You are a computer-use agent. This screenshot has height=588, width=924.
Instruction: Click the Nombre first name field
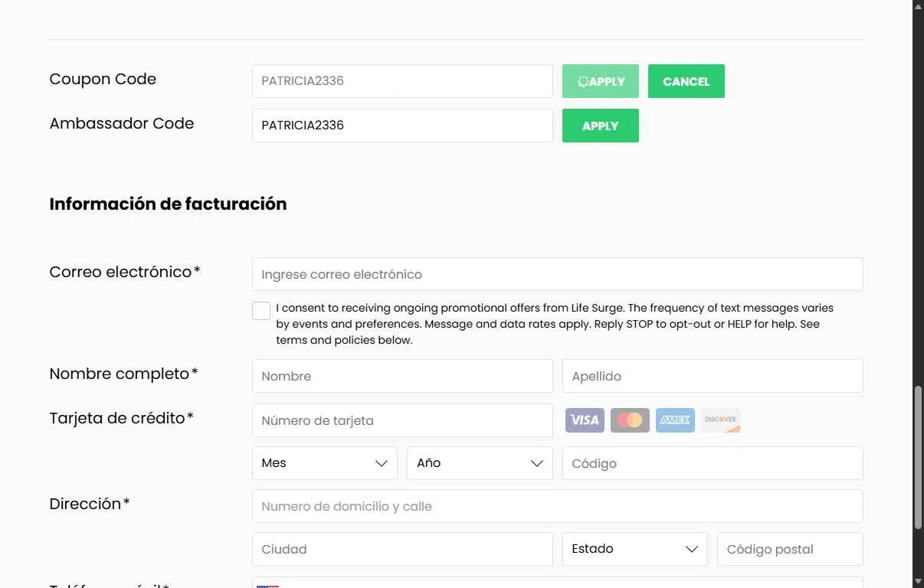[402, 376]
